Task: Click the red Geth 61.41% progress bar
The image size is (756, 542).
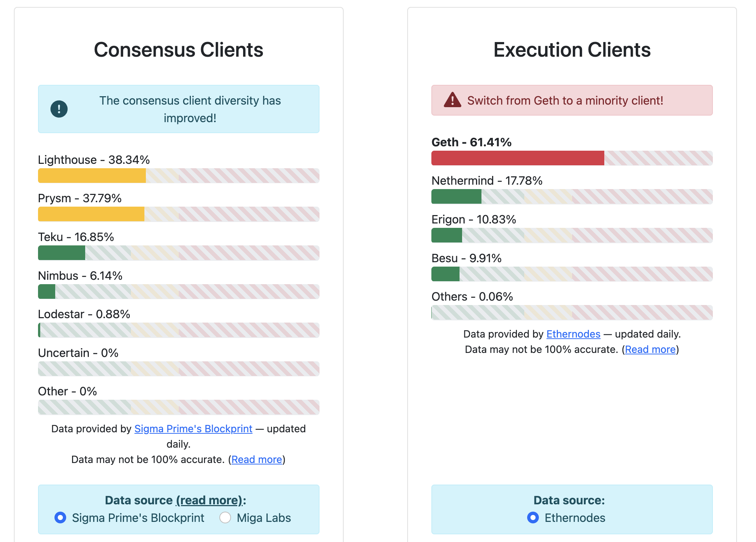Action: click(x=572, y=158)
